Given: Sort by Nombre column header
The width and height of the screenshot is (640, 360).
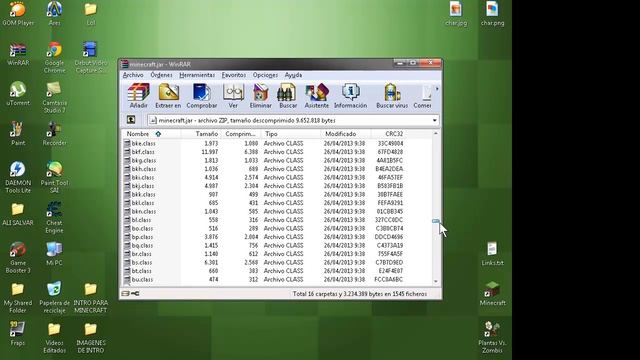Looking at the screenshot, I should click(x=151, y=134).
